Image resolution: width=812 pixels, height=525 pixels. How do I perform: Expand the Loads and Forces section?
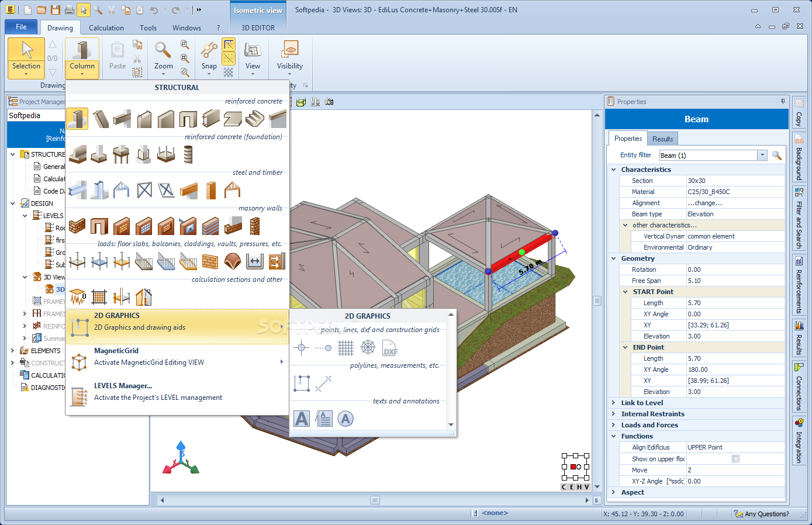tap(613, 425)
